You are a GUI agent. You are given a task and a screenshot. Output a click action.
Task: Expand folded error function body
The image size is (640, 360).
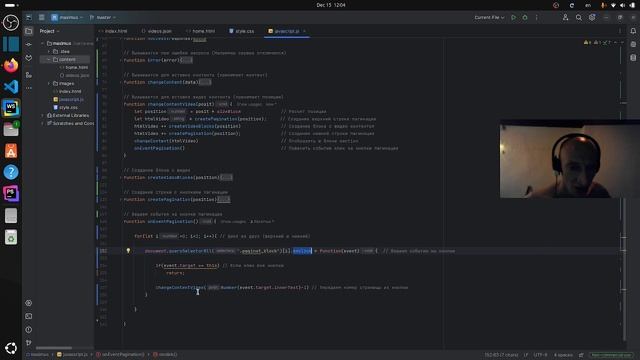(x=187, y=60)
